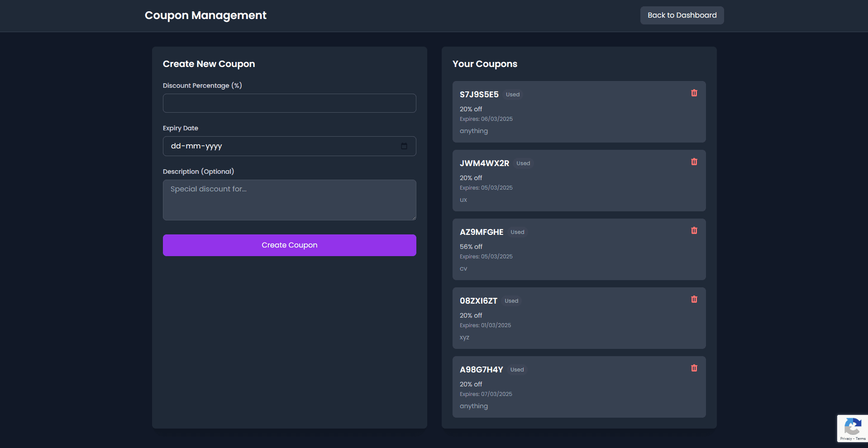This screenshot has height=448, width=868.
Task: Click the Create Coupon button
Action: (x=289, y=245)
